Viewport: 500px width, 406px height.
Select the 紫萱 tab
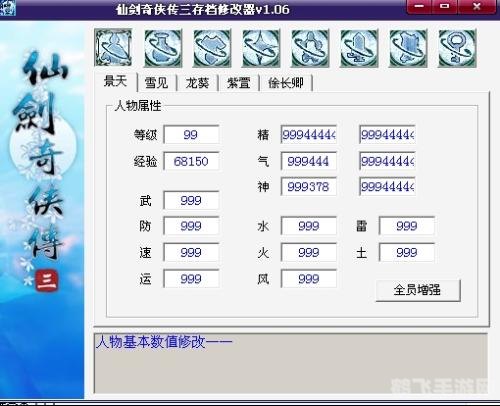(239, 83)
